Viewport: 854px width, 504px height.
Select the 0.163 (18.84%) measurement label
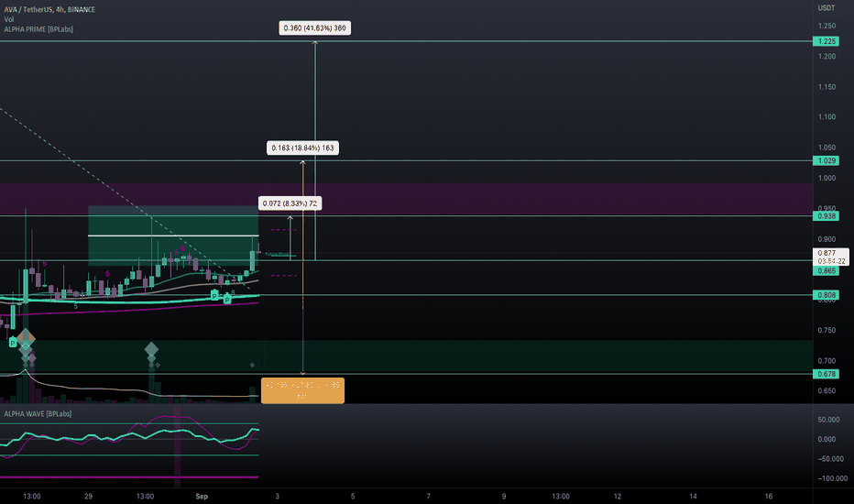pos(302,148)
